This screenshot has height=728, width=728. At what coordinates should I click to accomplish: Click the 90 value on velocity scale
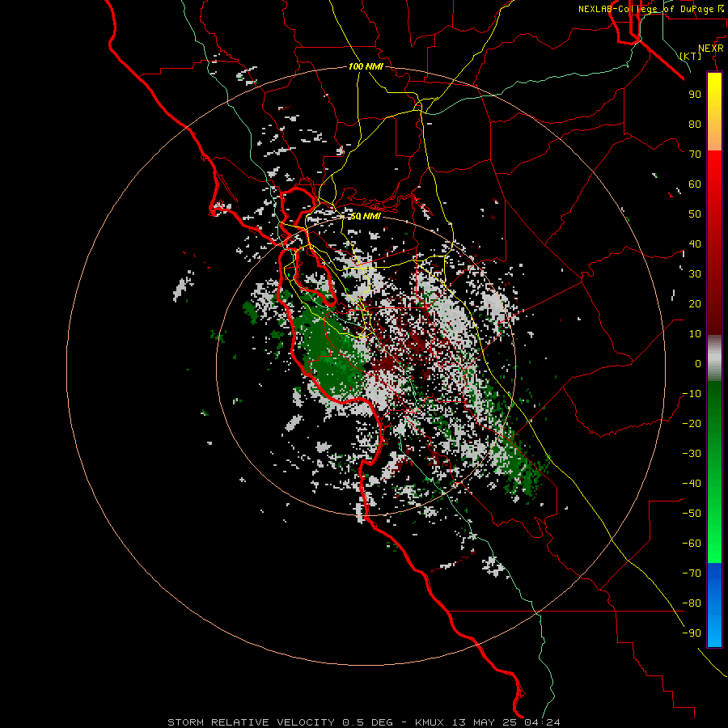pyautogui.click(x=695, y=95)
